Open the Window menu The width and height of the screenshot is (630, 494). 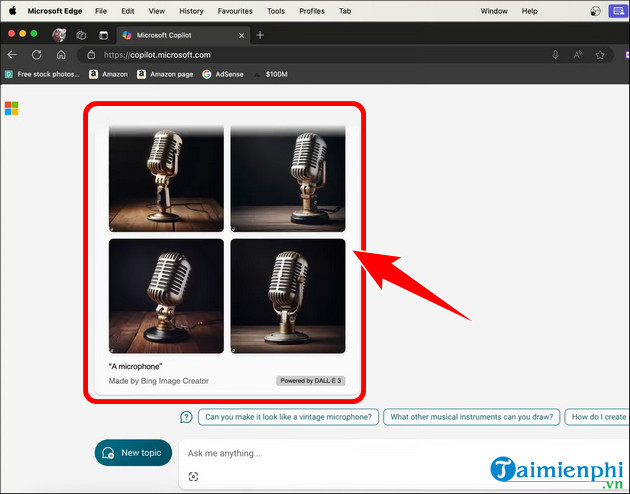494,11
